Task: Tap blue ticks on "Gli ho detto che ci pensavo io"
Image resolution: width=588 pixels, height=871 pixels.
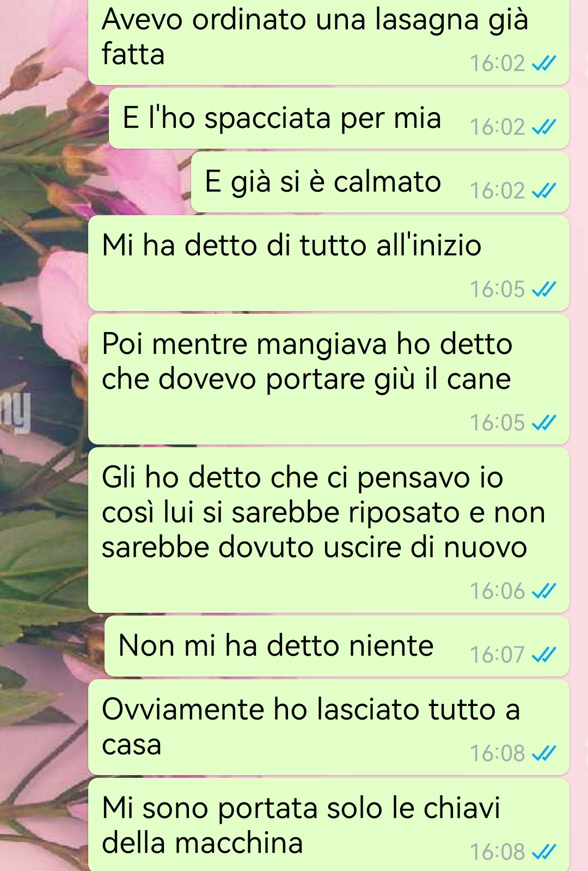Action: (x=544, y=592)
